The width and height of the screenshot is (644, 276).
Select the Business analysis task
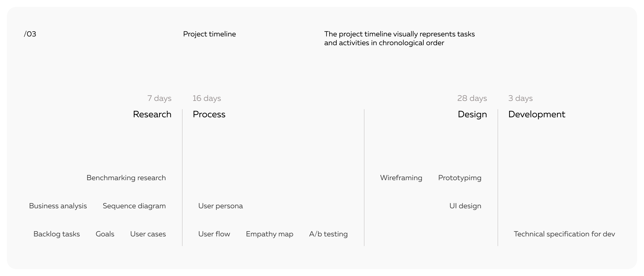(58, 206)
